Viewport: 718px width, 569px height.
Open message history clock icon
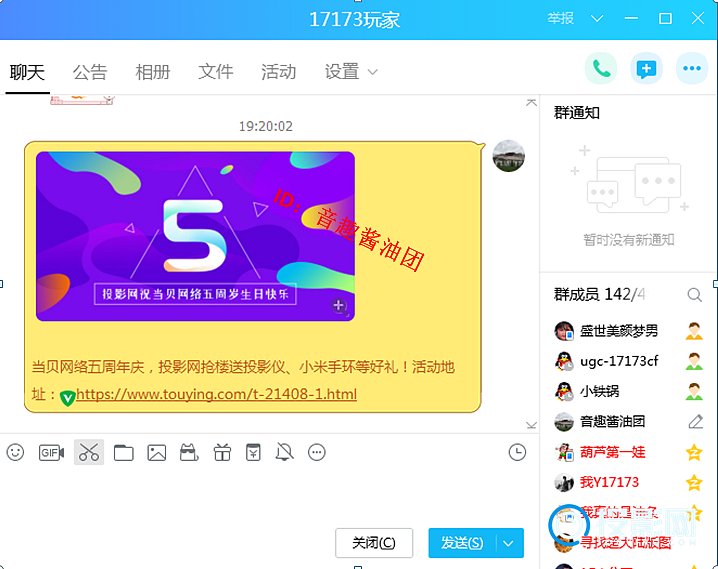point(517,453)
